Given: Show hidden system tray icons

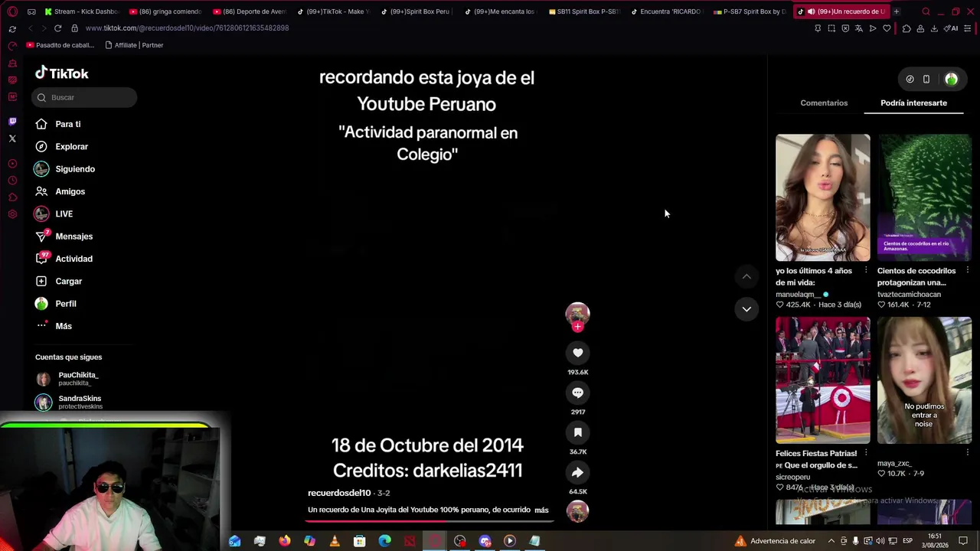Looking at the screenshot, I should point(831,541).
